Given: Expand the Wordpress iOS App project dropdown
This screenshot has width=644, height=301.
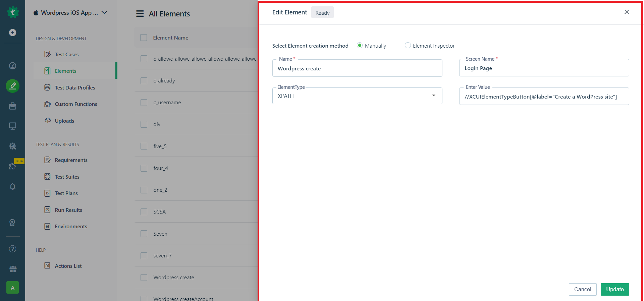Looking at the screenshot, I should [104, 12].
